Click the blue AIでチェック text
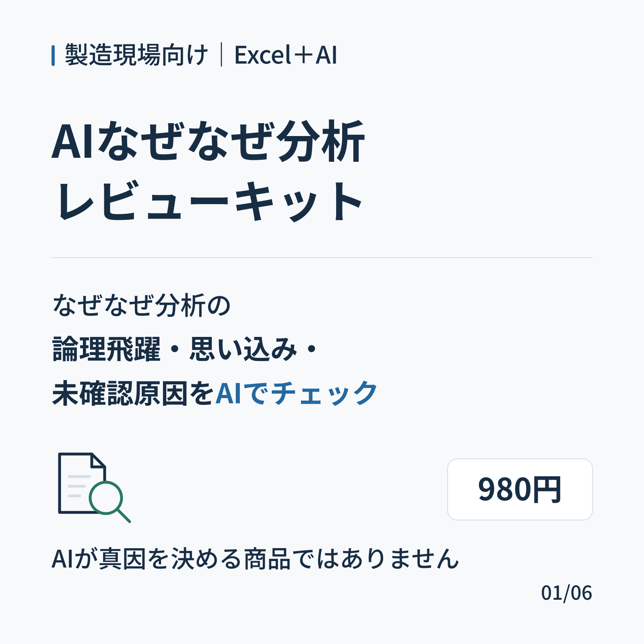This screenshot has height=644, width=644. (297, 393)
